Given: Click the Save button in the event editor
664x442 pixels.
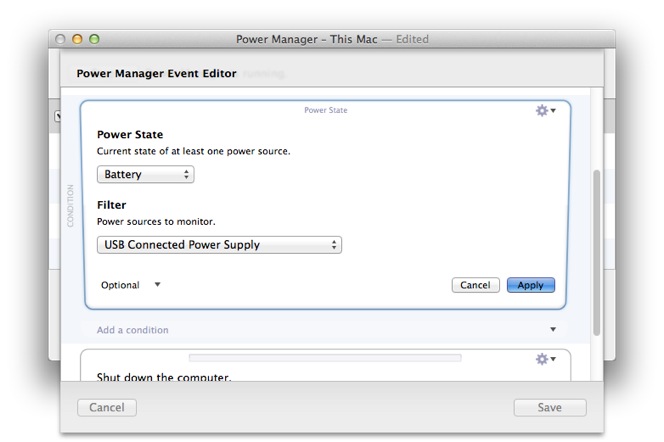Looking at the screenshot, I should coord(550,407).
